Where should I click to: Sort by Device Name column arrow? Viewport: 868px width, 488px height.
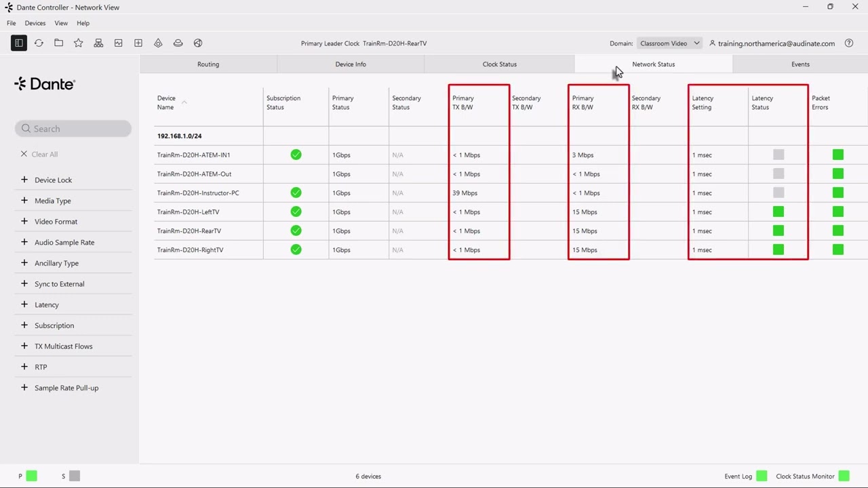coord(184,102)
